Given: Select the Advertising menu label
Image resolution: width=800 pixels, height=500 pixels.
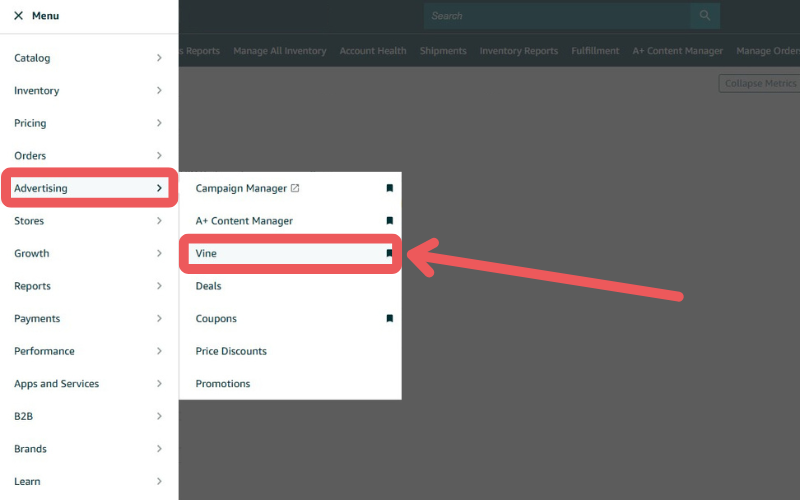Looking at the screenshot, I should [41, 188].
